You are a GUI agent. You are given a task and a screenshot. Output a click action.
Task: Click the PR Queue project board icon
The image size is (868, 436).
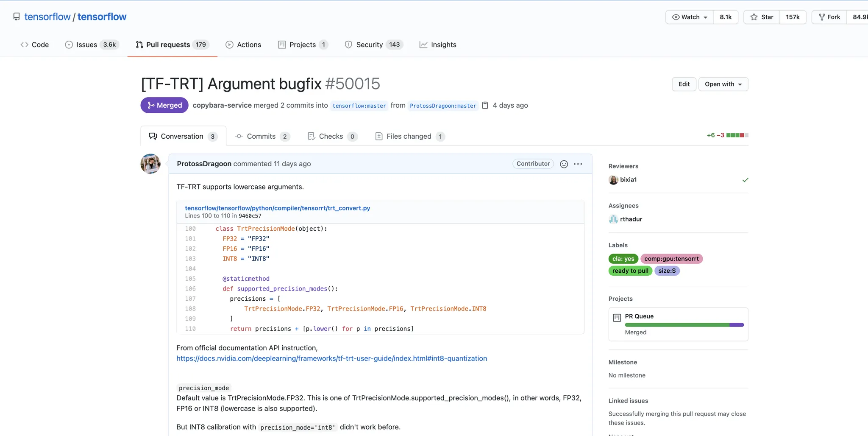click(x=617, y=317)
